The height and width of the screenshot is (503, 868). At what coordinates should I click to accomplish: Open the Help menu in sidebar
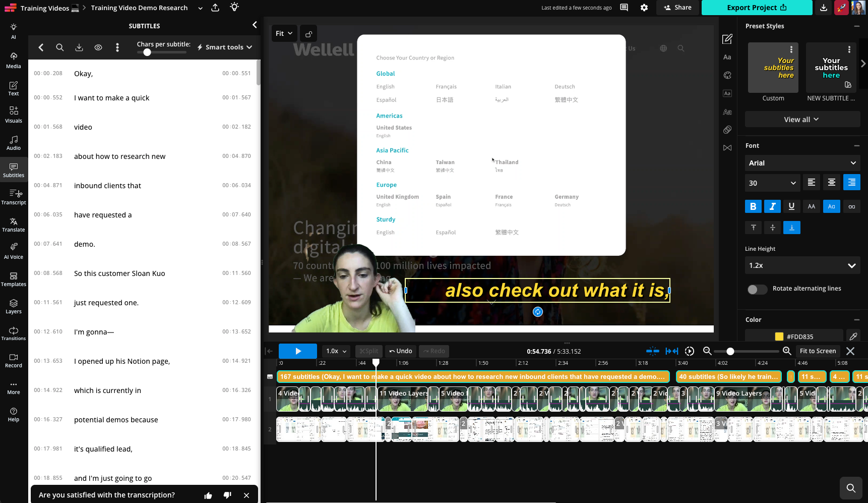pyautogui.click(x=14, y=415)
